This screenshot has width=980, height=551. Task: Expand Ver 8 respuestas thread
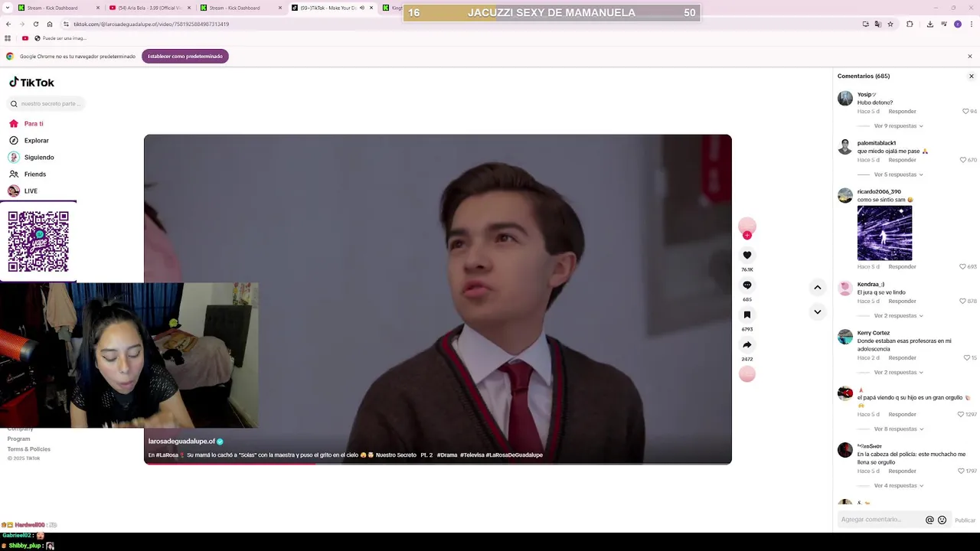[x=898, y=429]
